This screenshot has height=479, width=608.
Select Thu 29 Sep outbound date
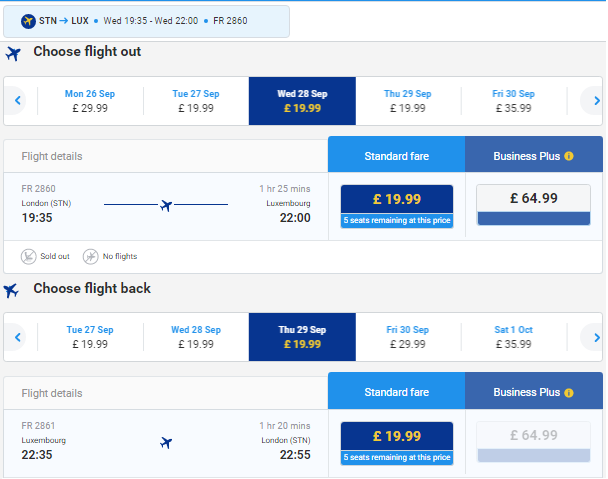click(x=405, y=101)
